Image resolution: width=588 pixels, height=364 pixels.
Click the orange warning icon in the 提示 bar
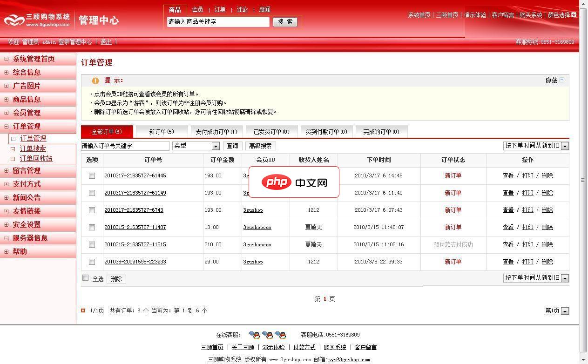(x=95, y=81)
